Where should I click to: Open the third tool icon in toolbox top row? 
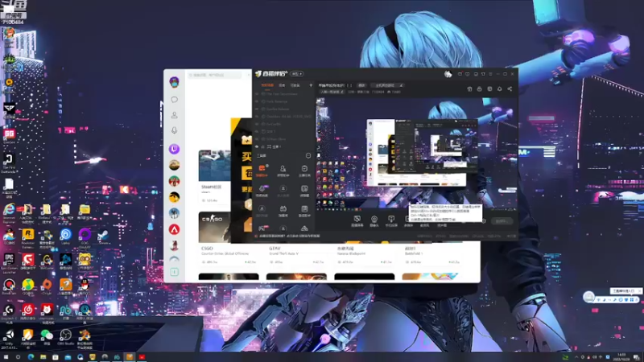[x=304, y=171]
